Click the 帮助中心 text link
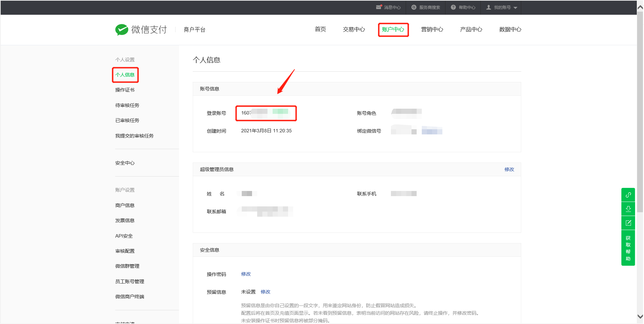The image size is (644, 324). click(x=467, y=7)
